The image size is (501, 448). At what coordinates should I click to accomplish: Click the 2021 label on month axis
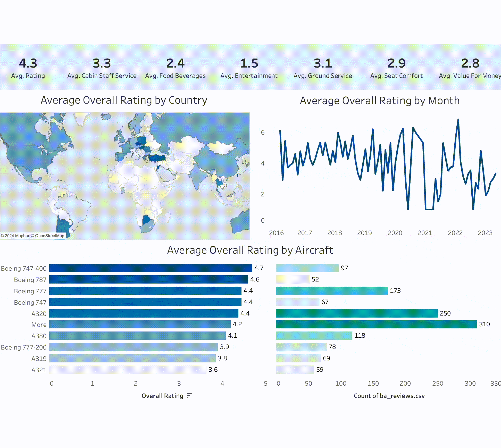(425, 233)
